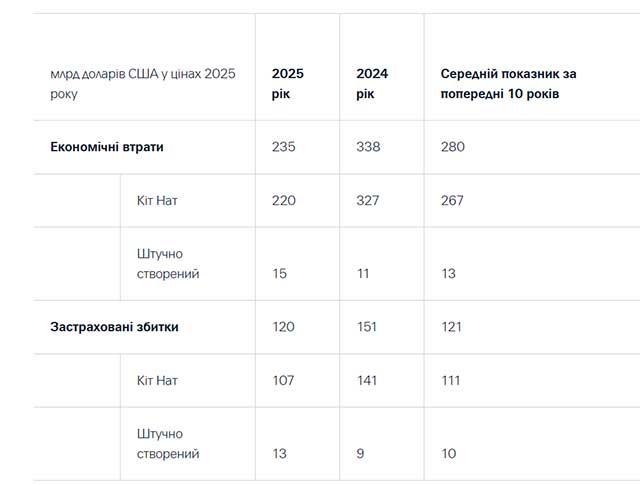640x485 pixels.
Task: Click the value 107 in the table
Action: pyautogui.click(x=284, y=380)
